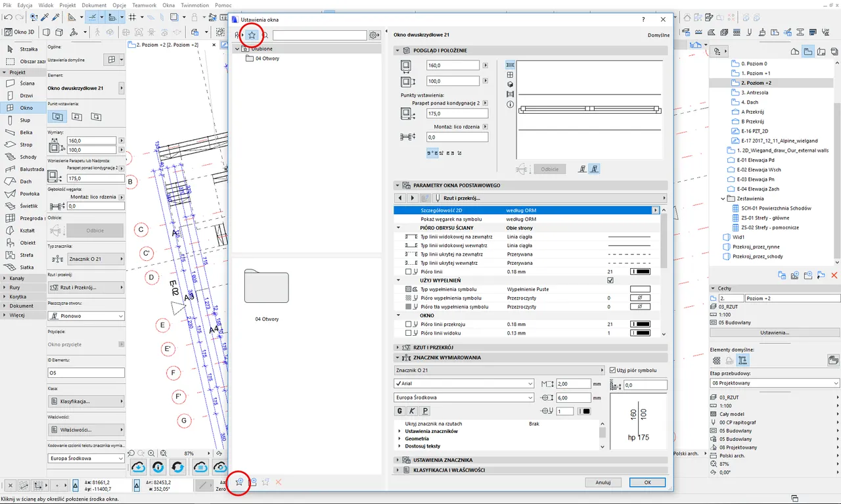
Task: Collapse the PODGLĄD I POŁOŻENIE section
Action: pos(398,51)
